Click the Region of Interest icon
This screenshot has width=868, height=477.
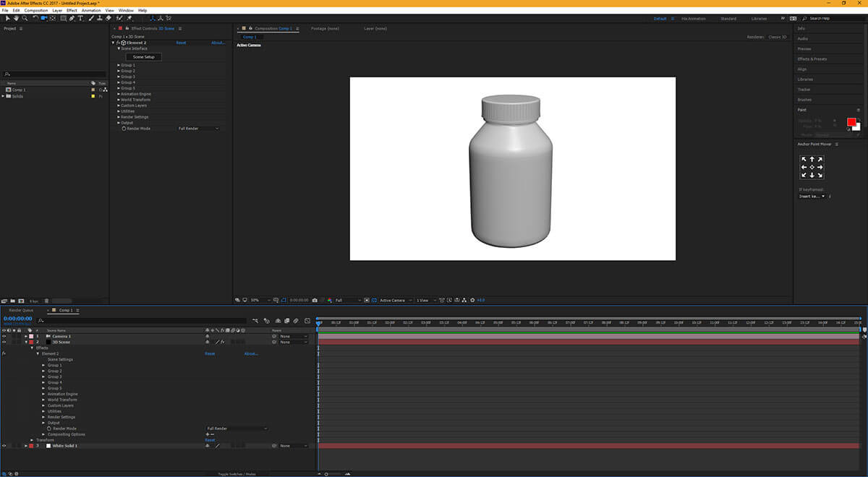coord(367,300)
